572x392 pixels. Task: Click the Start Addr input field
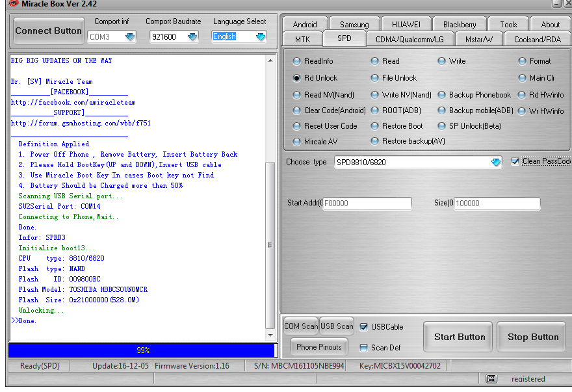367,203
